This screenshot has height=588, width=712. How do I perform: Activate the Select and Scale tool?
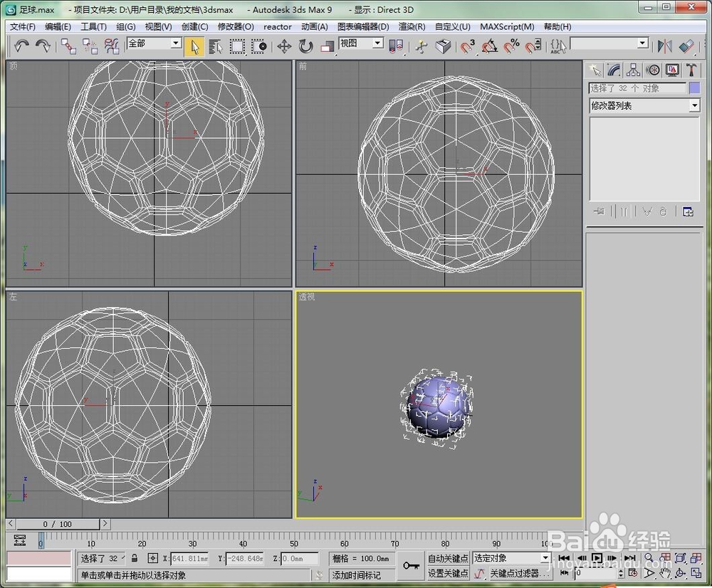327,46
